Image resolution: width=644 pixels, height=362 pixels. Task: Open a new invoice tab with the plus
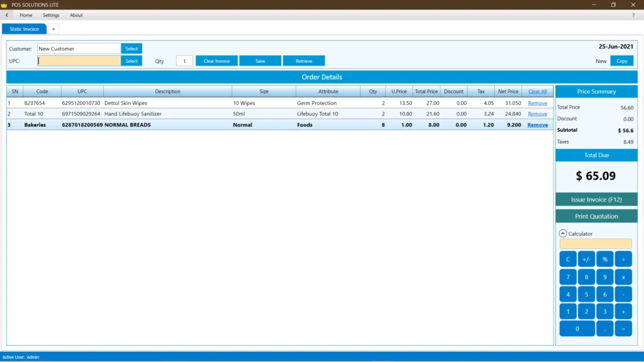click(x=53, y=28)
